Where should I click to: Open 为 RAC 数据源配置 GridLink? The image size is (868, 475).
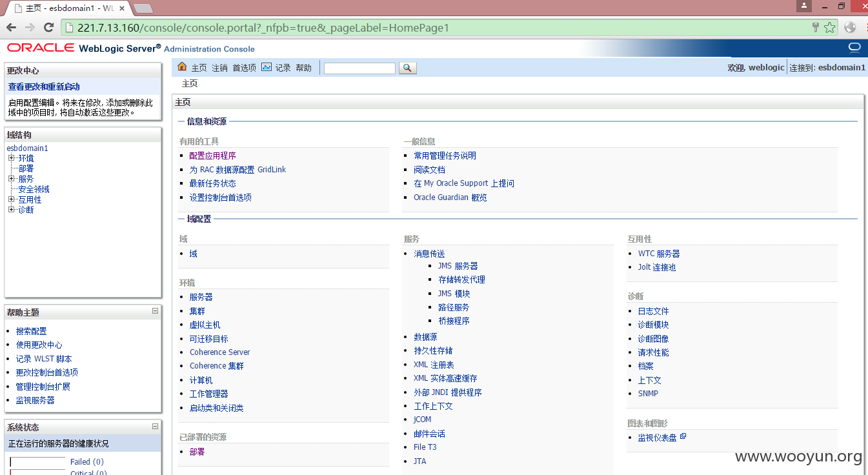click(237, 170)
